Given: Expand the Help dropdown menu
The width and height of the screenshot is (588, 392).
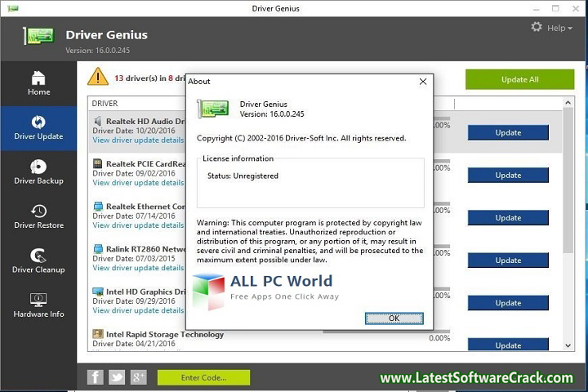Looking at the screenshot, I should pyautogui.click(x=559, y=28).
